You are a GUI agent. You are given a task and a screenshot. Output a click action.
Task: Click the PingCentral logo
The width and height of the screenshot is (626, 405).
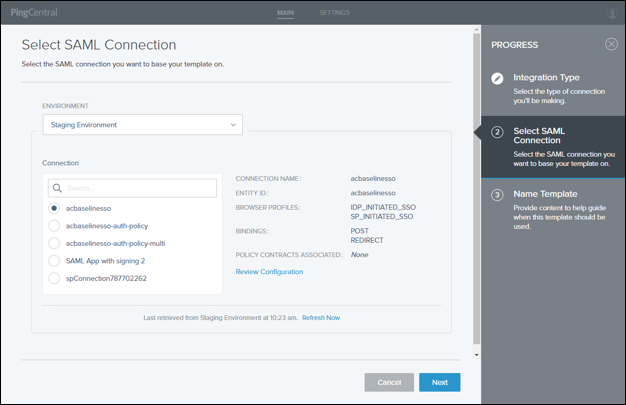[x=32, y=12]
